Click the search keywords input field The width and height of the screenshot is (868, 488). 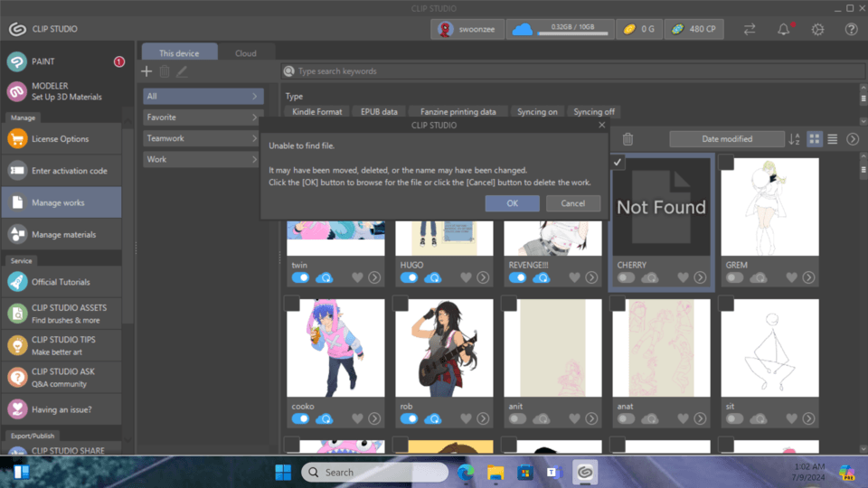(x=570, y=71)
